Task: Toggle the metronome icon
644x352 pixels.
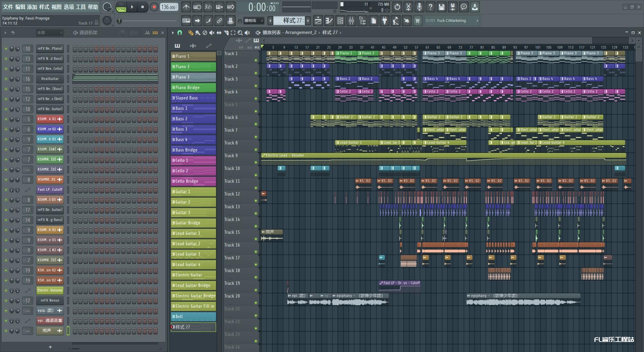Action: pos(186,7)
